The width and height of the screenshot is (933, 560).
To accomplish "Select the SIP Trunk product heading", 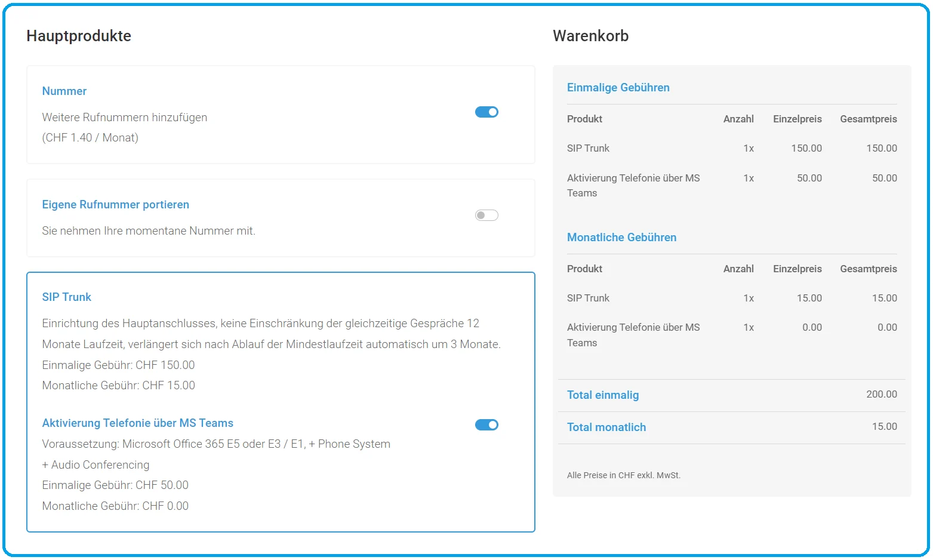I will (66, 297).
